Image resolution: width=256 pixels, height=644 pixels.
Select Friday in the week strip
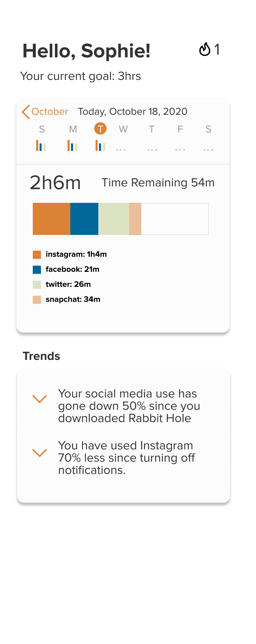point(180,129)
